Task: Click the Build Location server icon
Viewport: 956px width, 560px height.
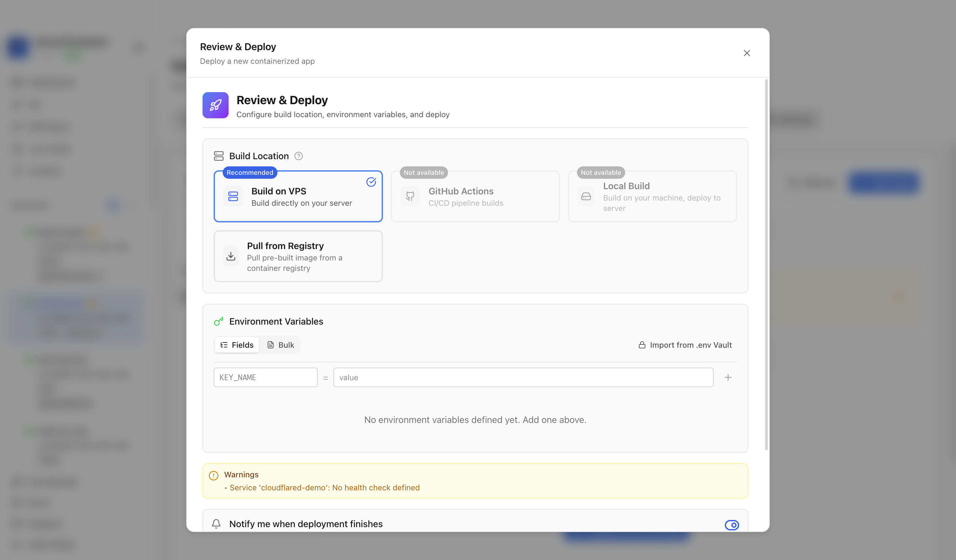Action: click(218, 156)
